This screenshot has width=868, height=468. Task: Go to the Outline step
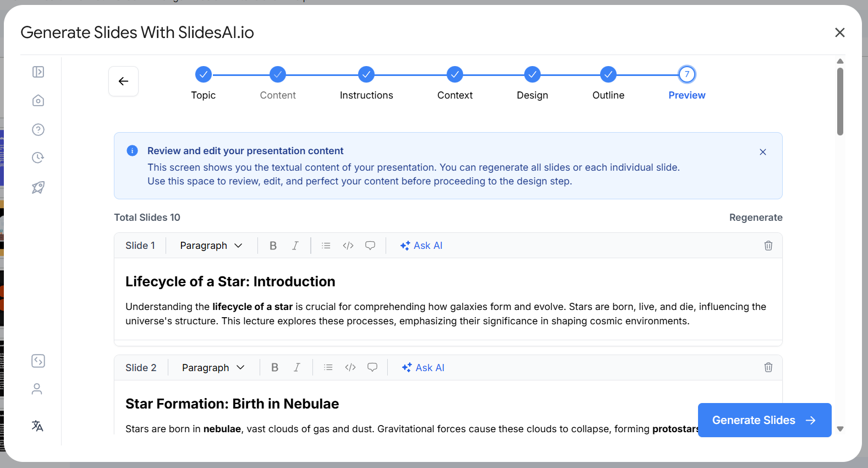coord(608,74)
